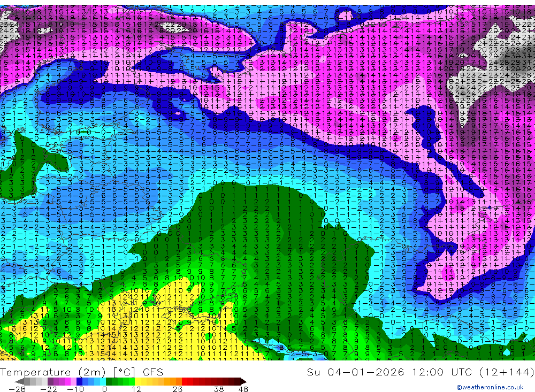The height and width of the screenshot is (392, 535).
Task: Click the '-22' legend label
Action: (49, 389)
